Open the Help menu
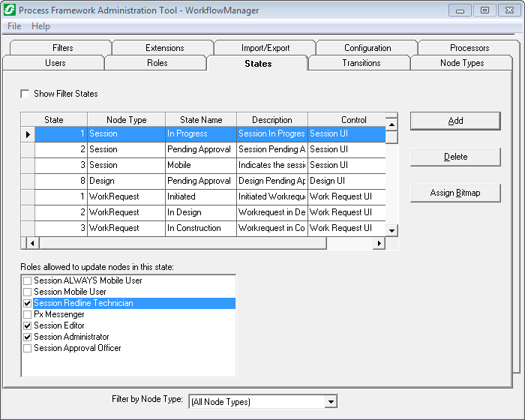Screen dimensions: 525x420 [40, 26]
